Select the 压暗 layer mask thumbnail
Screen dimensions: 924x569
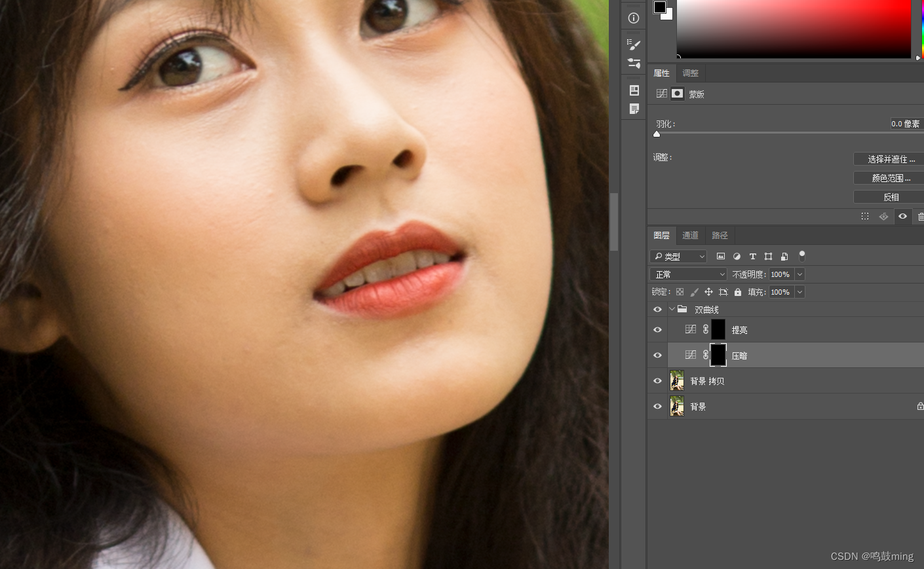(x=718, y=355)
